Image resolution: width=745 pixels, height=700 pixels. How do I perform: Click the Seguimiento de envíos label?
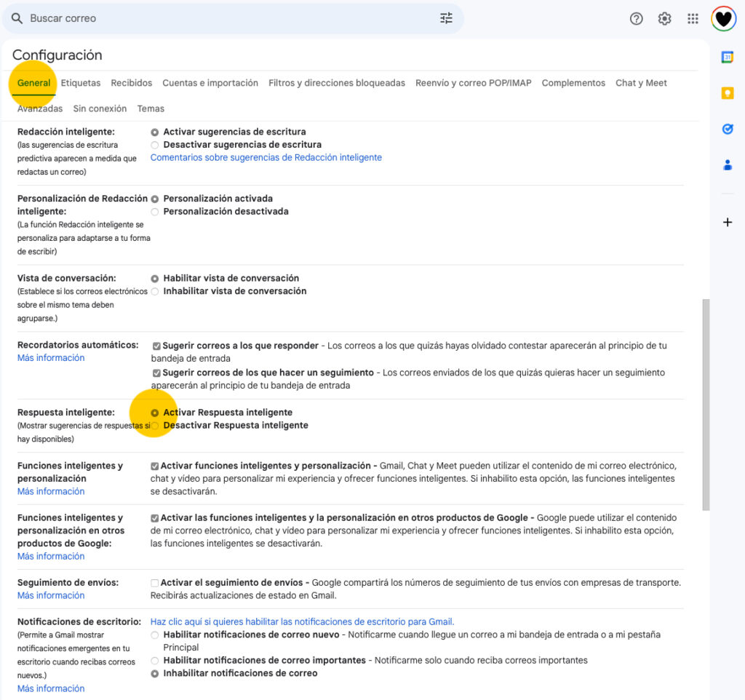(x=68, y=583)
